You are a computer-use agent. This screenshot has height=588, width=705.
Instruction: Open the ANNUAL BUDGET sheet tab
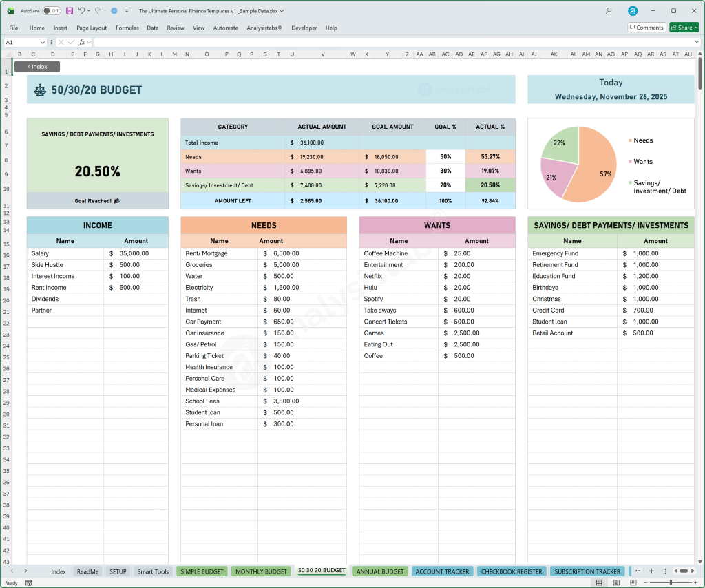(x=379, y=571)
